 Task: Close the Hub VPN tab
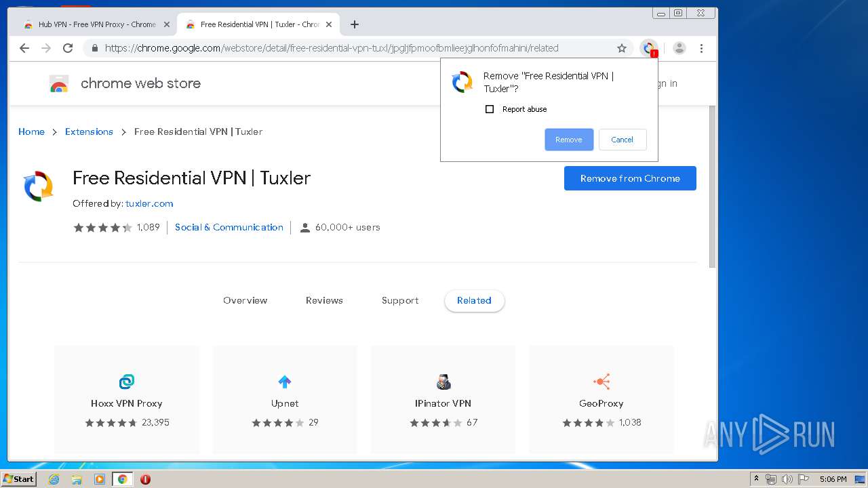(167, 24)
